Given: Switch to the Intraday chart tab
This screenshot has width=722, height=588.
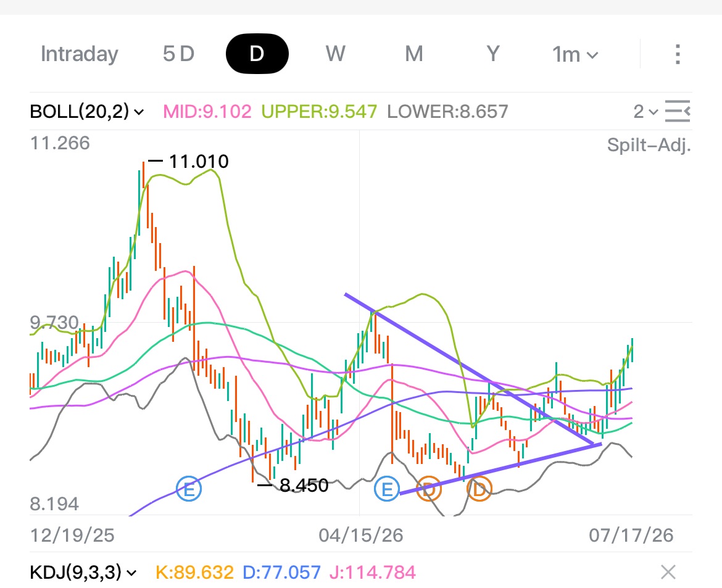Looking at the screenshot, I should pyautogui.click(x=79, y=54).
